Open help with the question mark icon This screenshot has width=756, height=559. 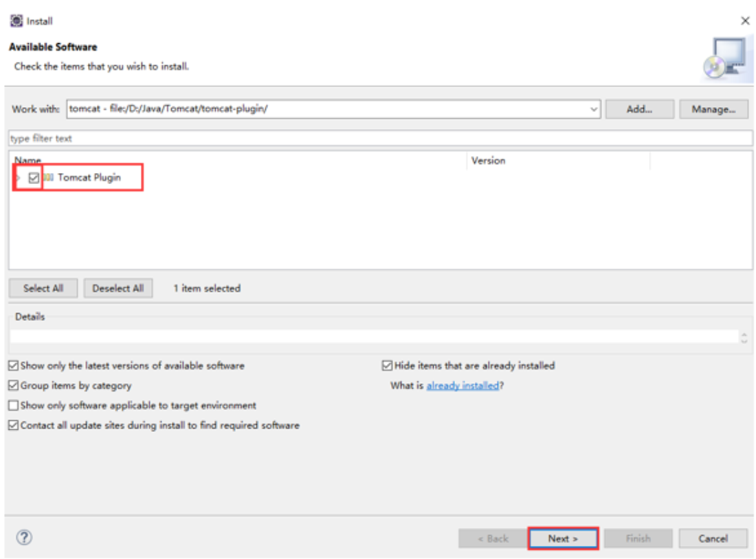click(x=24, y=537)
